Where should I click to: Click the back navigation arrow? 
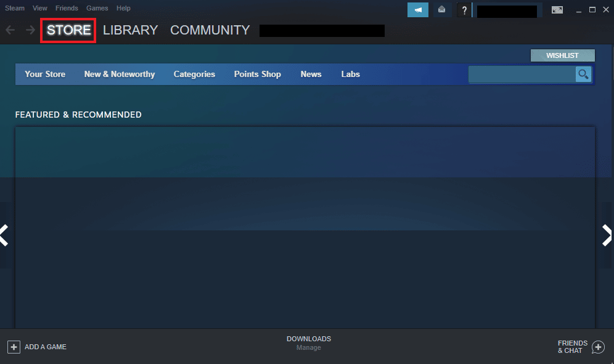(10, 29)
